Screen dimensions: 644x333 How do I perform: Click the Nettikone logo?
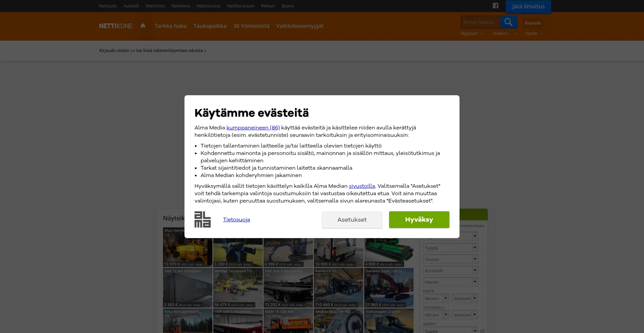pyautogui.click(x=116, y=26)
